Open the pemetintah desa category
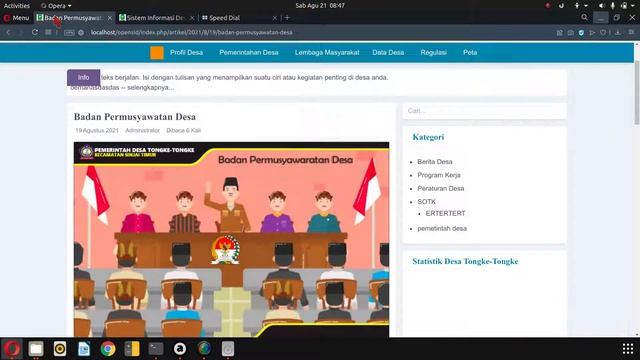The image size is (640, 360). (x=442, y=229)
